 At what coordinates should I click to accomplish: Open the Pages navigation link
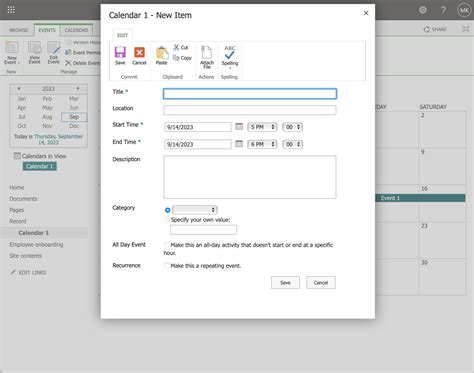point(17,210)
